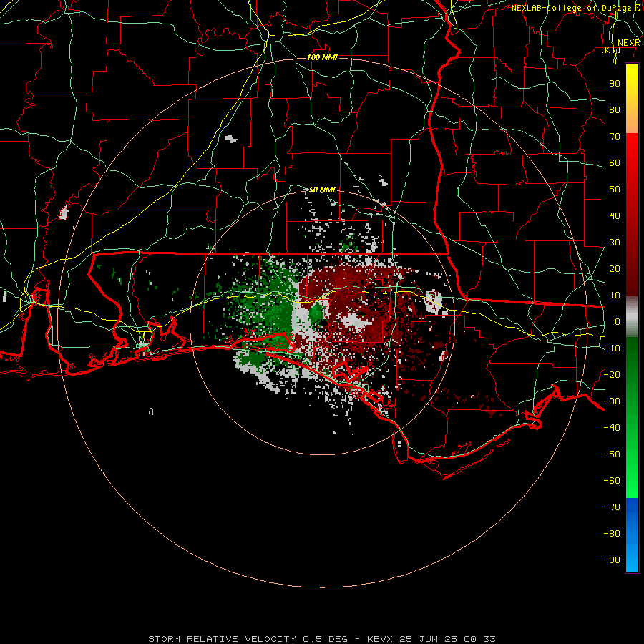
Task: Click the -60 value on velocity scale
Action: point(612,481)
